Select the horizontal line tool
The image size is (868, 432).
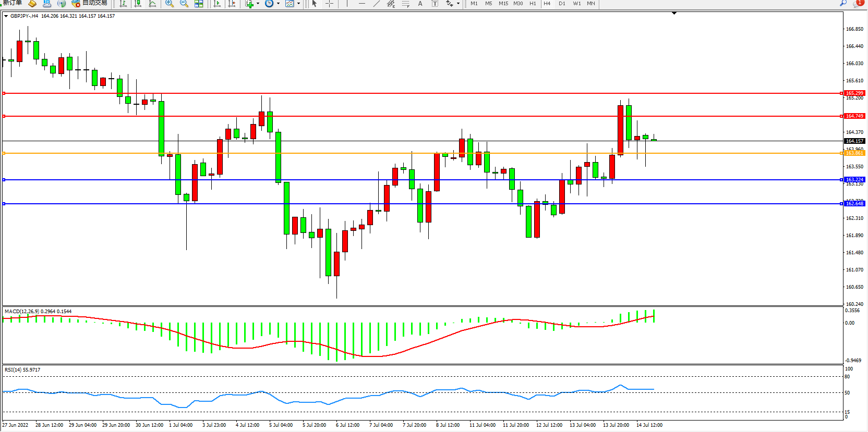click(x=361, y=4)
